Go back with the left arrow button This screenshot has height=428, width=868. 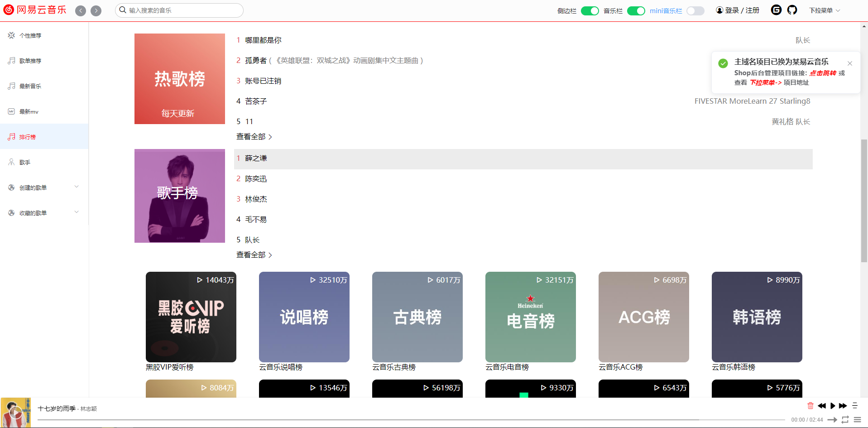tap(81, 10)
